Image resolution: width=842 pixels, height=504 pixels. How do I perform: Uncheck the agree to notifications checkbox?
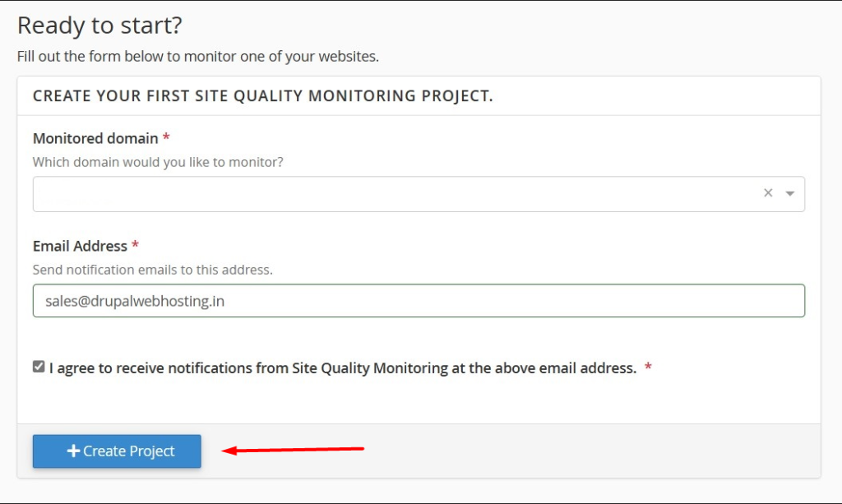(x=39, y=368)
